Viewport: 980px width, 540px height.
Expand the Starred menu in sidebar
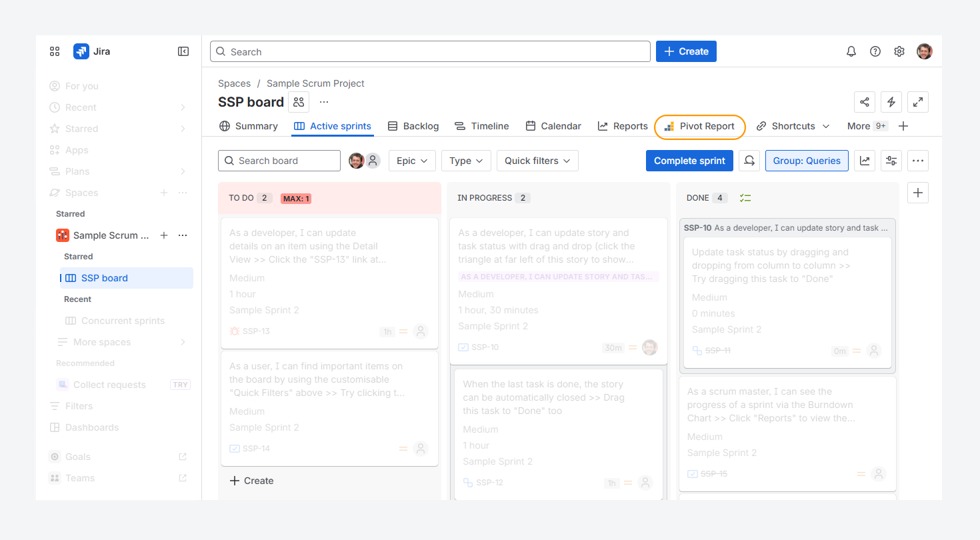click(183, 129)
